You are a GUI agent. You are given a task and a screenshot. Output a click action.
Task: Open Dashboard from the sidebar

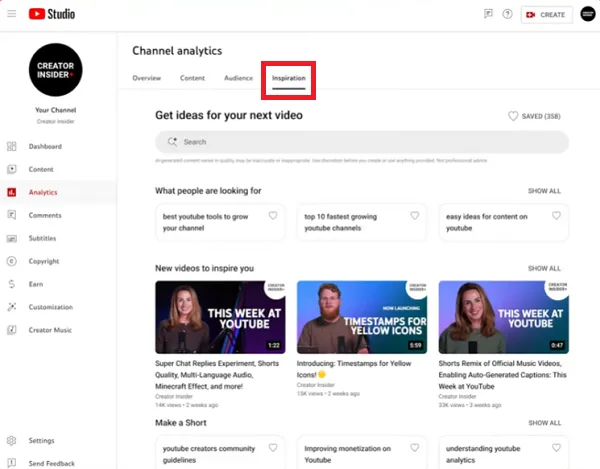coord(45,147)
